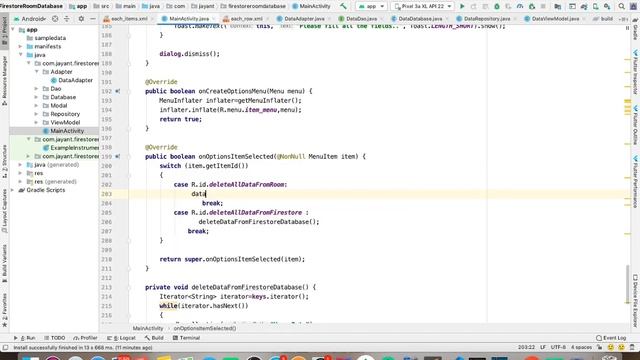Open Device File Explorer side tab
Viewport: 640px width, 360px height.
(x=636, y=300)
